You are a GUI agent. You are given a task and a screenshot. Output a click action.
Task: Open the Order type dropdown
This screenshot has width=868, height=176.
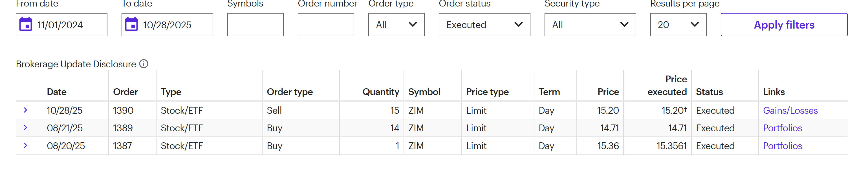[396, 25]
